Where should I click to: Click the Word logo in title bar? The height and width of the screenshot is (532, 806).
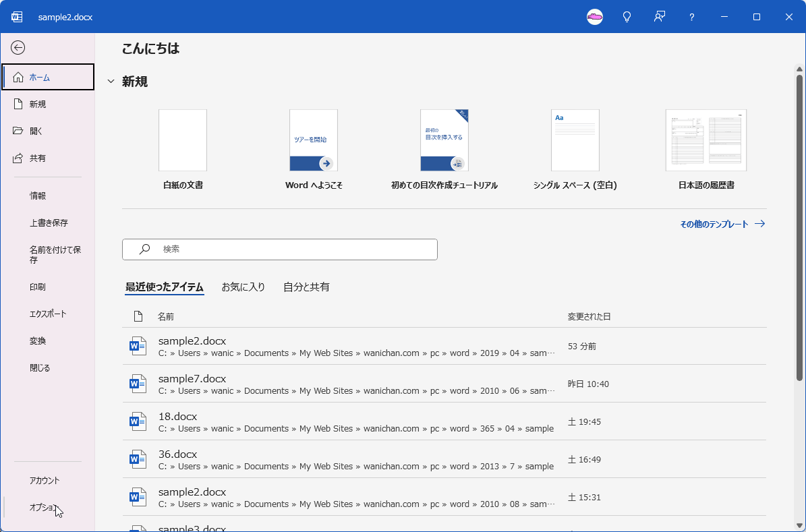coord(17,17)
